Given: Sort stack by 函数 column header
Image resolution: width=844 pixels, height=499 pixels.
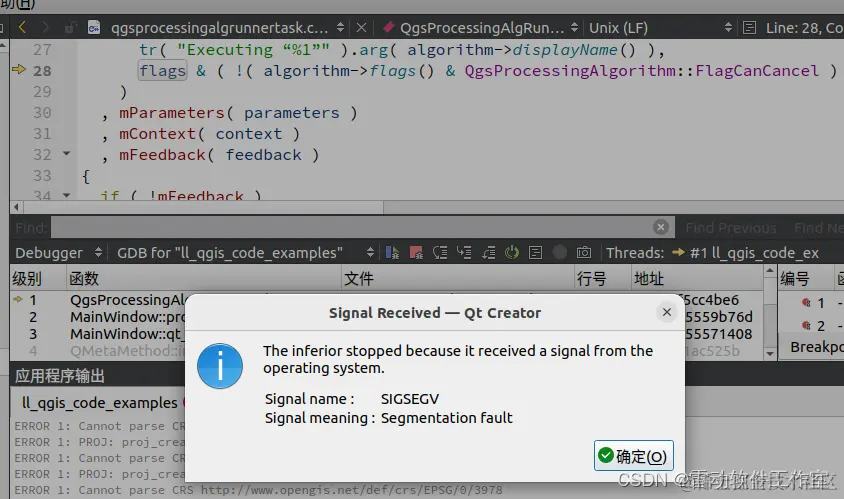Looking at the screenshot, I should pos(203,279).
